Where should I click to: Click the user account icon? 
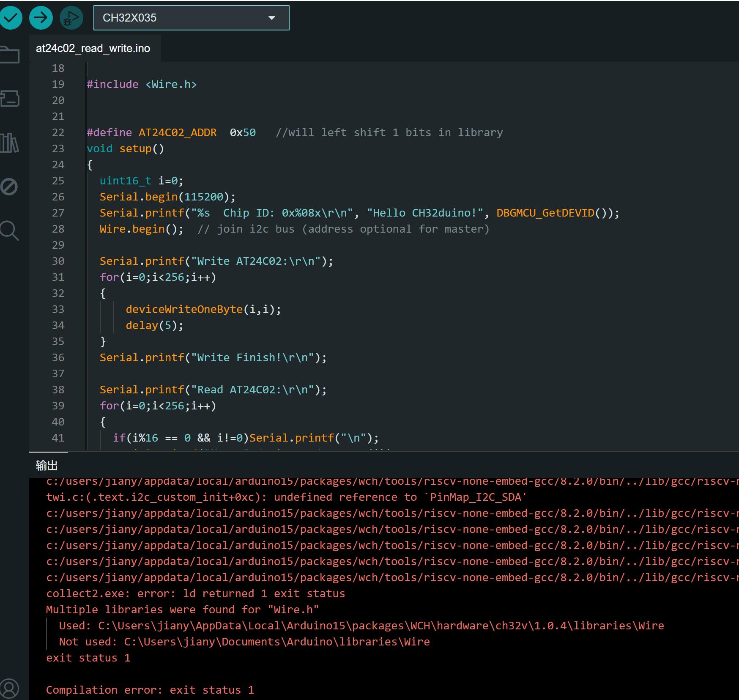point(9,688)
